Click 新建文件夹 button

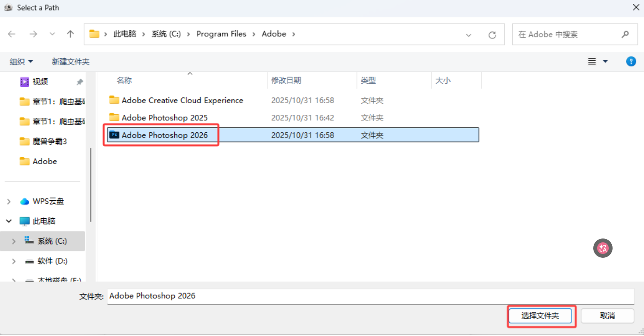coord(71,62)
